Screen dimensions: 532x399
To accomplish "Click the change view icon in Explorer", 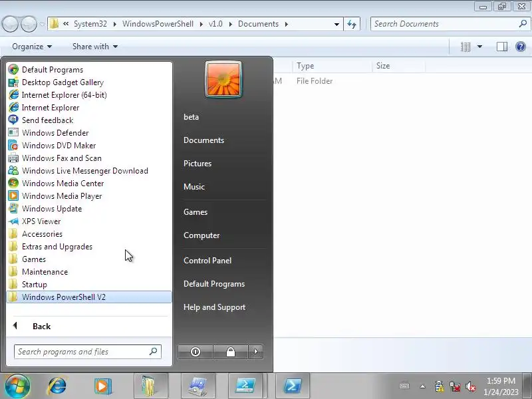I will [465, 47].
